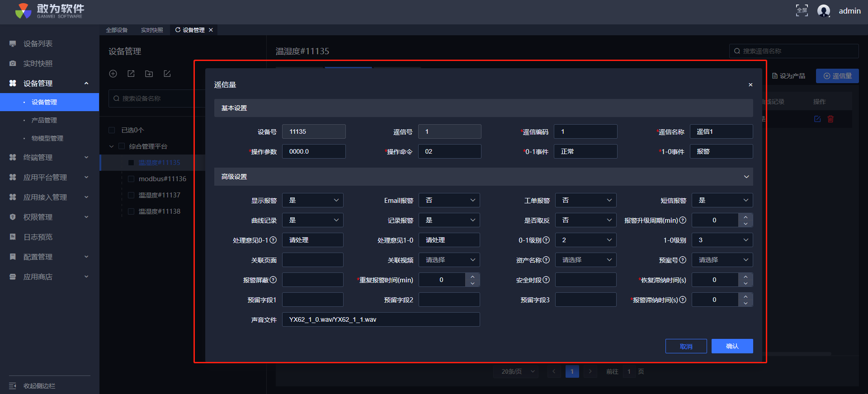Screen dimensions: 868x394
Task: Click help icon beside 安全时段
Action: [x=546, y=280]
